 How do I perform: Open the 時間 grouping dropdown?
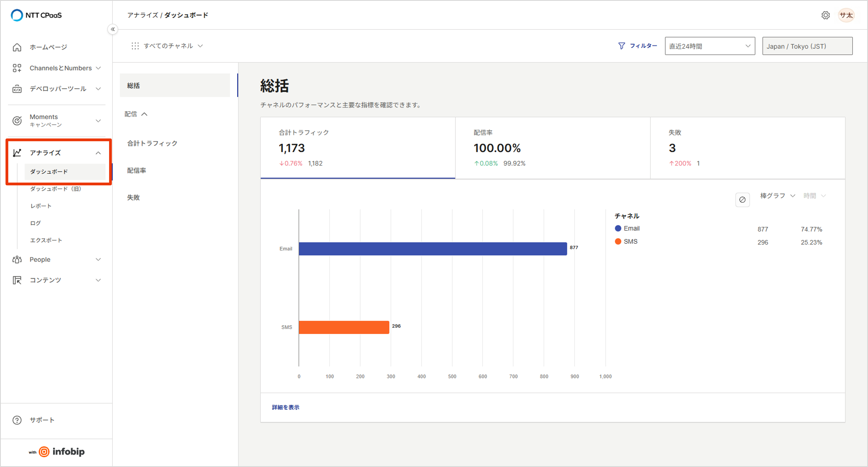[x=815, y=196]
